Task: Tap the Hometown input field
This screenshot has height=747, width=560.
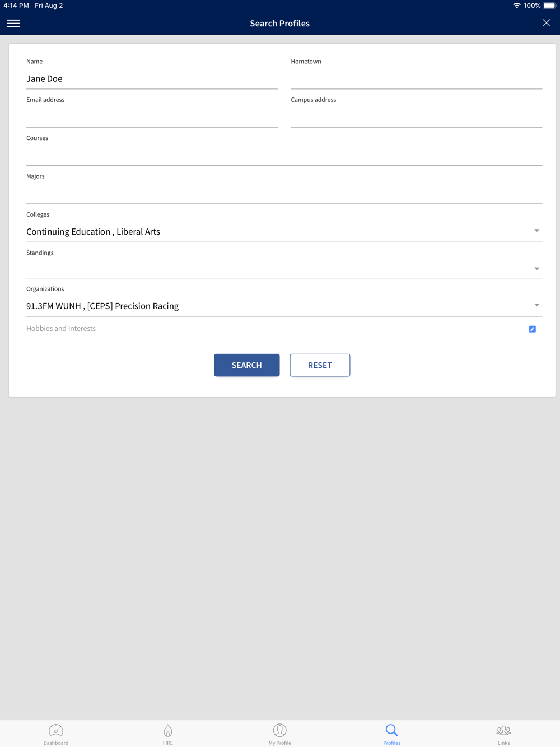Action: point(416,79)
